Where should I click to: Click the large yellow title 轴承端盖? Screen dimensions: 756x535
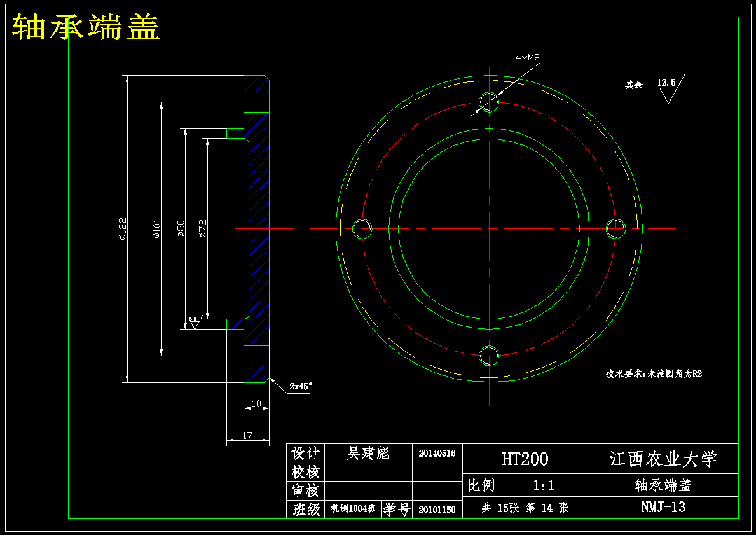click(86, 27)
